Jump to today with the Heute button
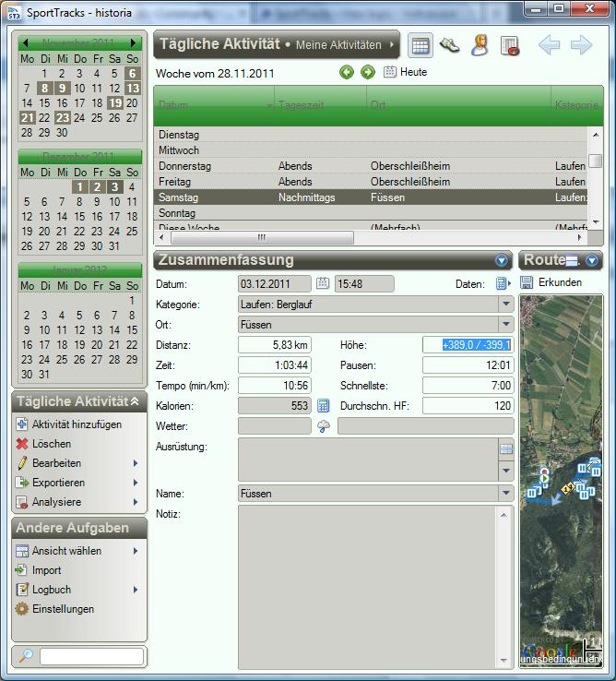The width and height of the screenshot is (616, 681). 405,72
